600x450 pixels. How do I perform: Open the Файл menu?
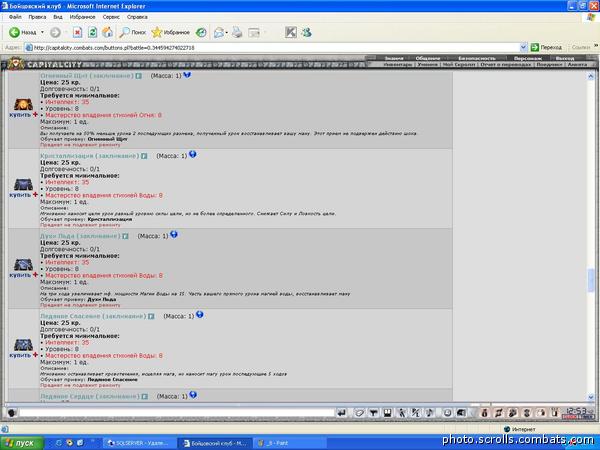[15, 17]
